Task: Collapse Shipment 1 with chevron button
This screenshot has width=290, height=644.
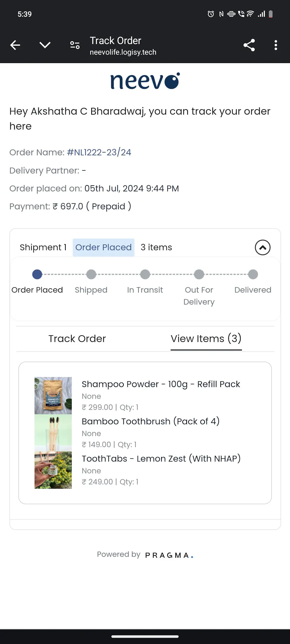Action: click(263, 248)
